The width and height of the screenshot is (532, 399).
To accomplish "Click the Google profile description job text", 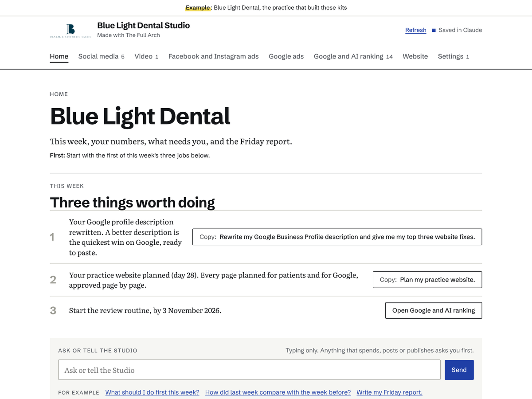I will click(x=125, y=237).
